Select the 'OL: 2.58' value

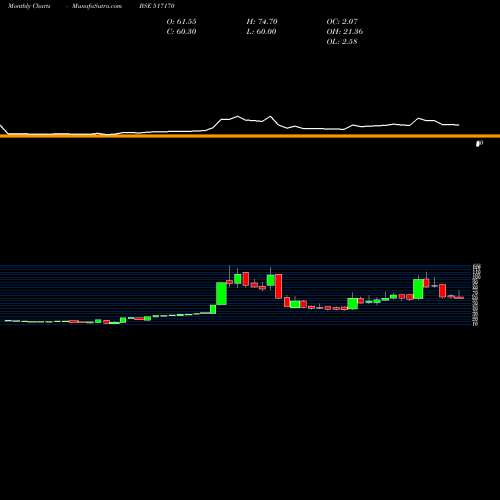click(x=342, y=41)
